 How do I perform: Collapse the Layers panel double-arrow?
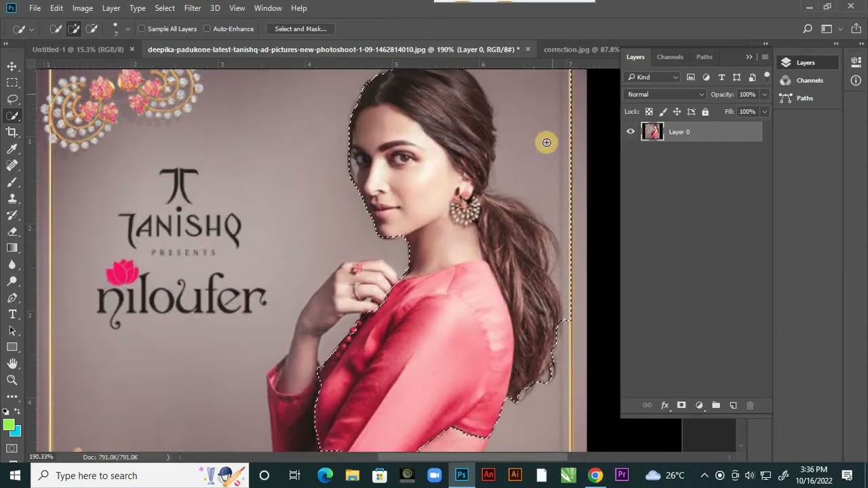point(749,57)
